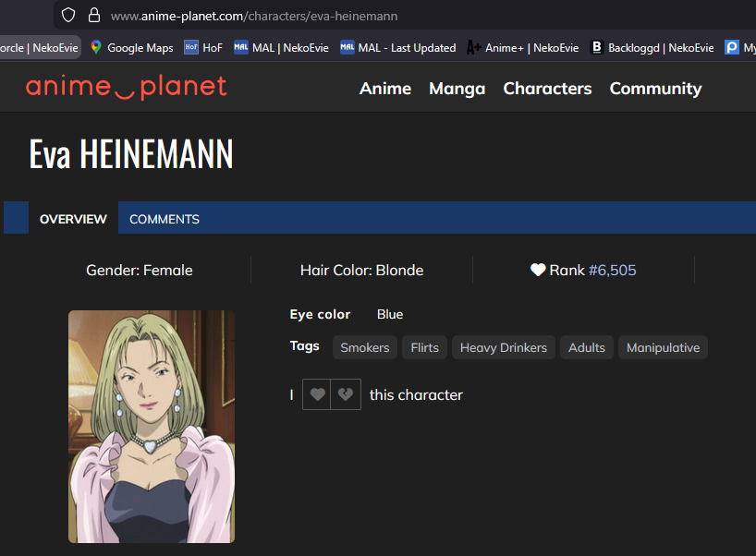Click the URL address bar text
Image resolution: width=756 pixels, height=556 pixels.
point(254,17)
